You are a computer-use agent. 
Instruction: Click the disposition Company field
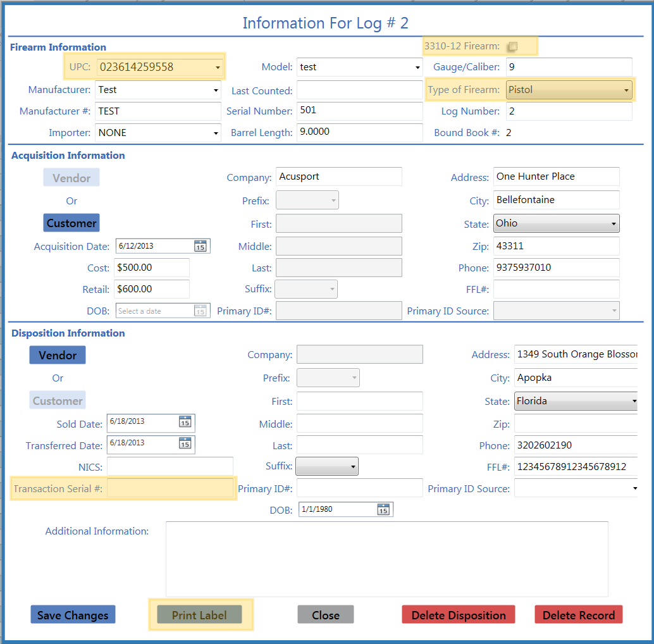359,354
